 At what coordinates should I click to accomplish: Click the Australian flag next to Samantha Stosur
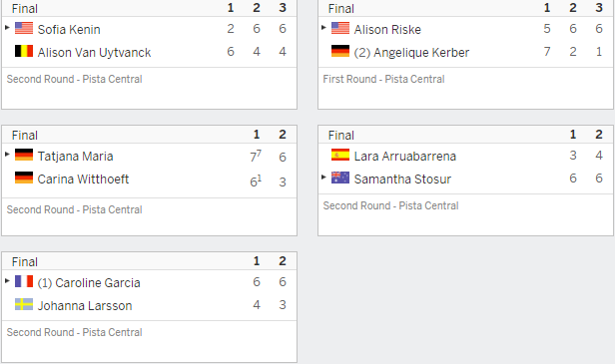tap(340, 178)
